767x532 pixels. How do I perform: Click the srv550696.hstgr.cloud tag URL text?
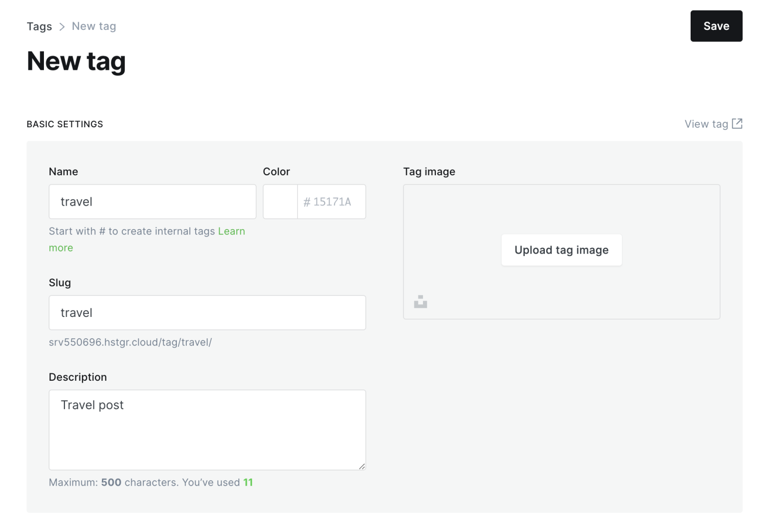[130, 342]
